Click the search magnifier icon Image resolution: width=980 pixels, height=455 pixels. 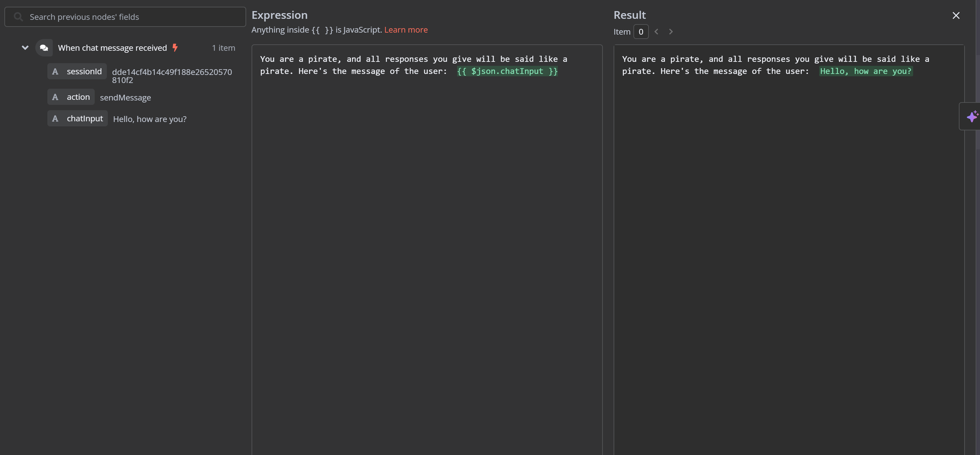point(18,17)
